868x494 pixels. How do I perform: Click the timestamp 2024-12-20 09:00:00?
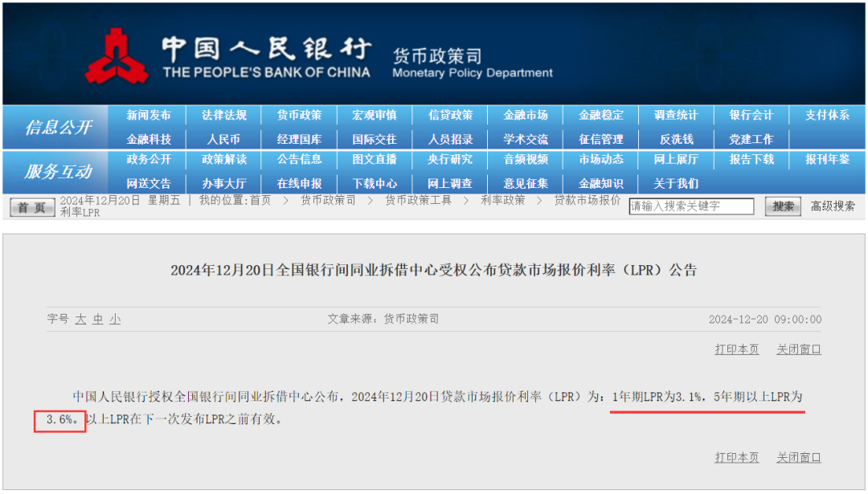point(765,319)
